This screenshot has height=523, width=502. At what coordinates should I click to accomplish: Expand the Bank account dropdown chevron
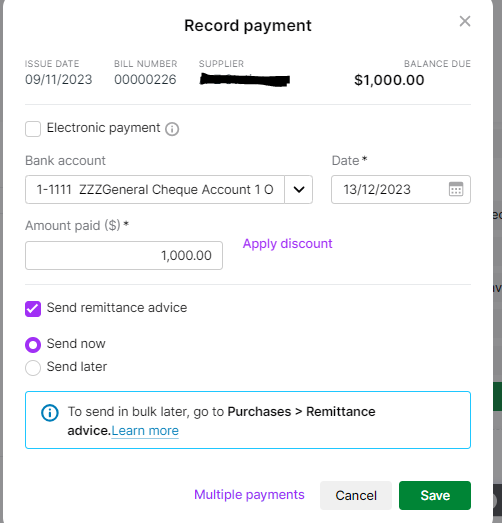pyautogui.click(x=299, y=189)
